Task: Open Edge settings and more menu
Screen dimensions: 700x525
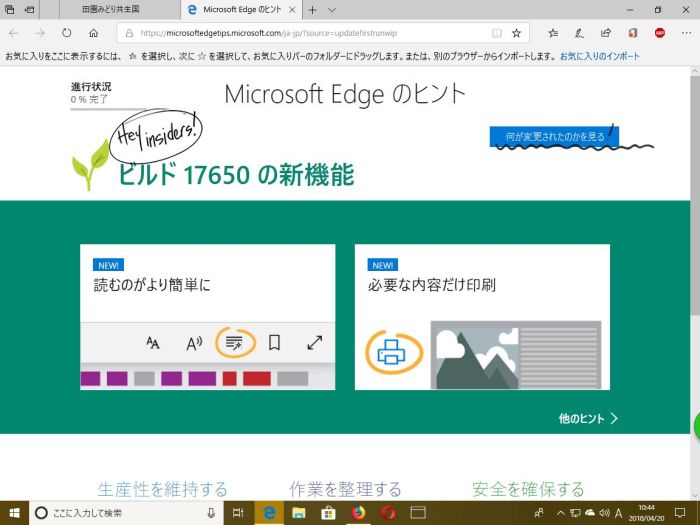Action: click(x=685, y=33)
